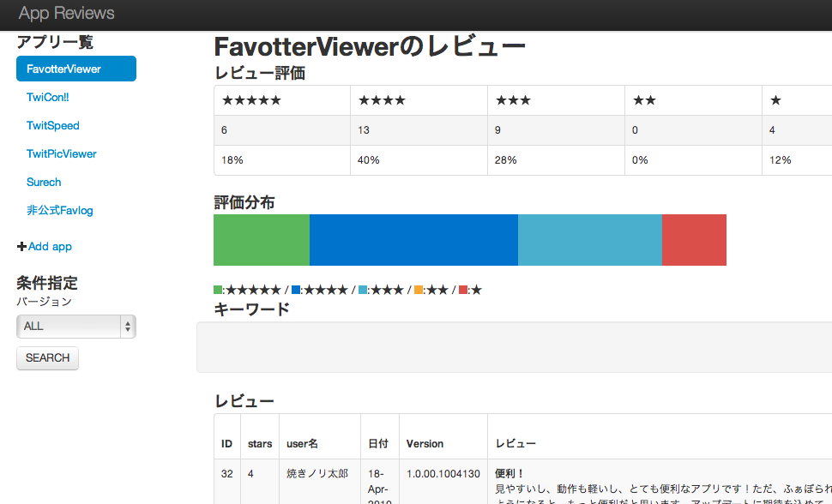Click the five-star header in rating table
The height and width of the screenshot is (504, 832).
pos(282,100)
